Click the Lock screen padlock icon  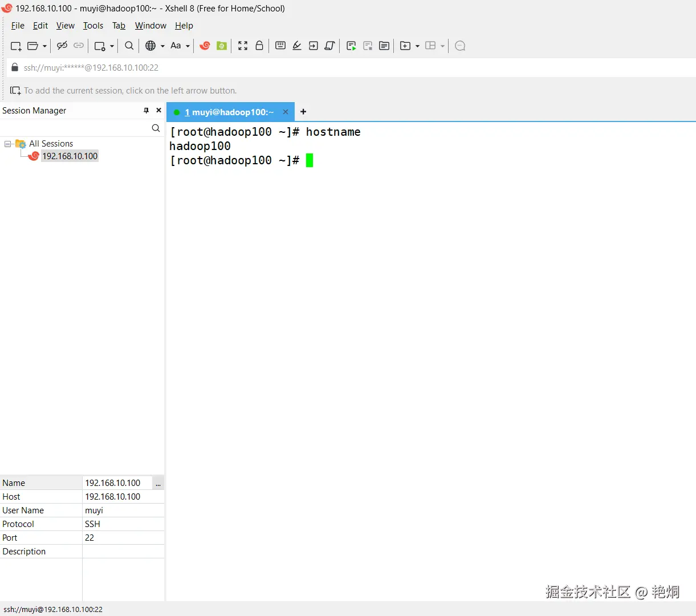pos(259,46)
